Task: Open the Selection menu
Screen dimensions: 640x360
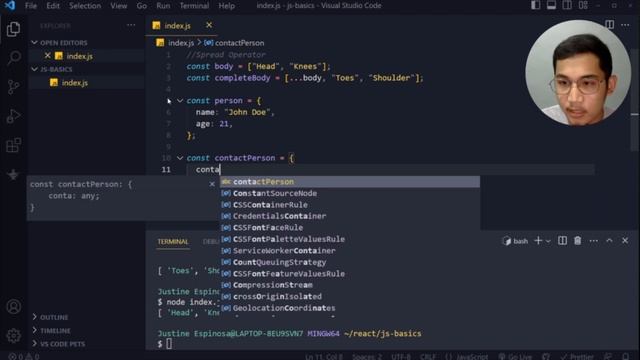Action: click(x=85, y=6)
